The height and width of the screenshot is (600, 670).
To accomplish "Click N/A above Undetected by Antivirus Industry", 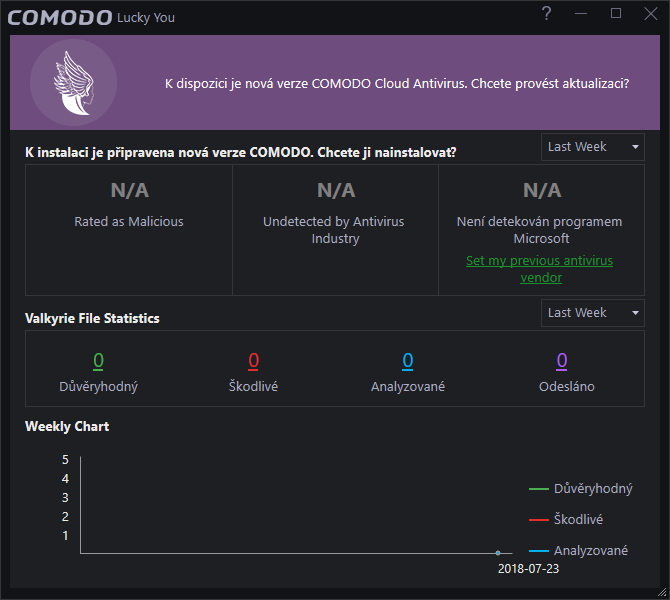I will click(x=336, y=191).
